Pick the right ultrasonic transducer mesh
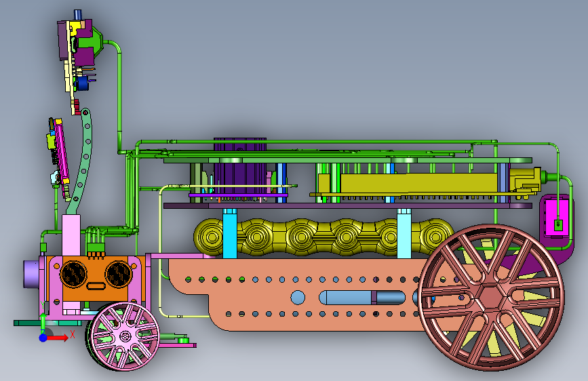The image size is (588, 381). (118, 273)
